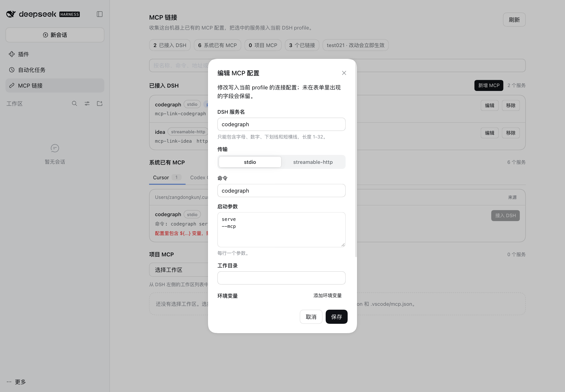Start a new conversation with 新会话 button
The height and width of the screenshot is (392, 565).
pos(55,35)
